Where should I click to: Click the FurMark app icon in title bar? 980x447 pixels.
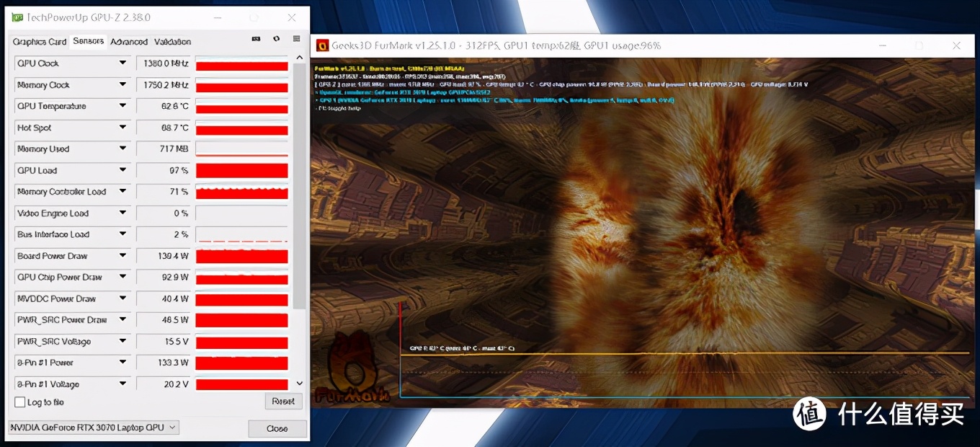click(322, 45)
